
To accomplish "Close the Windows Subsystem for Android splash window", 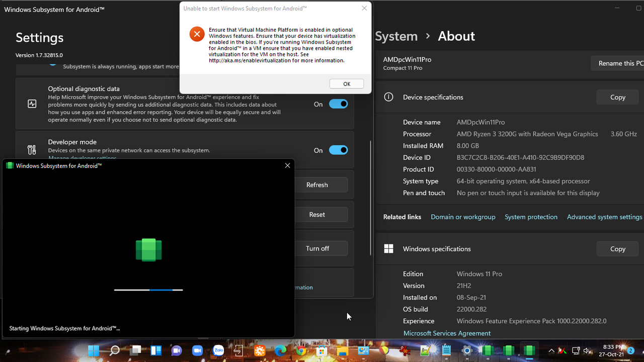I will 287,165.
